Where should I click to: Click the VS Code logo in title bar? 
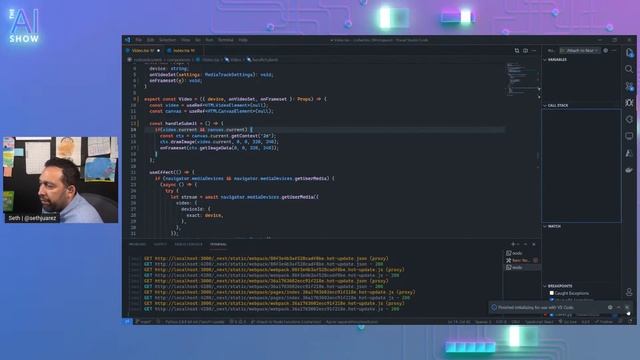pos(128,40)
